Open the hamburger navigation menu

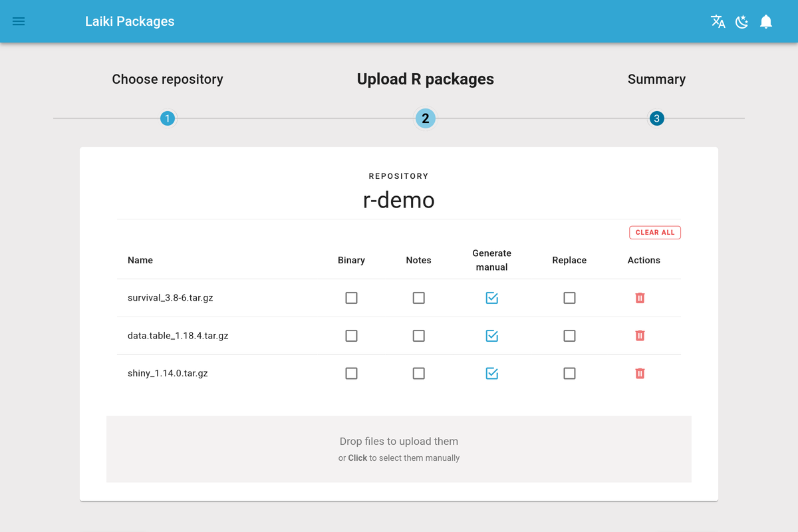[x=19, y=21]
